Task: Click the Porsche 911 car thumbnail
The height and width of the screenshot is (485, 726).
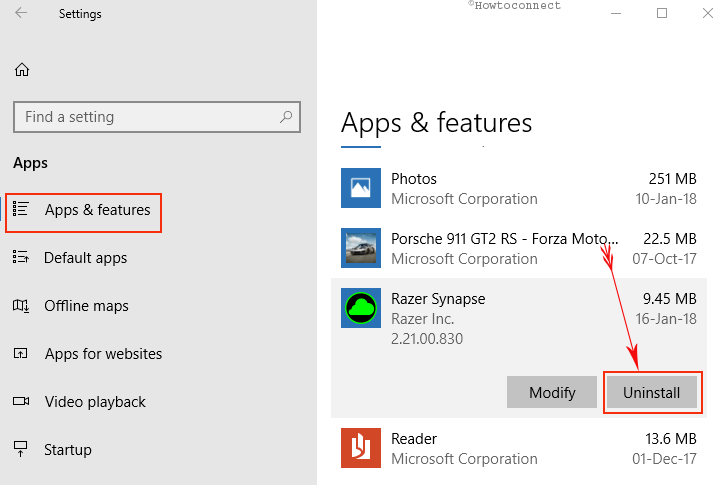Action: coord(361,248)
